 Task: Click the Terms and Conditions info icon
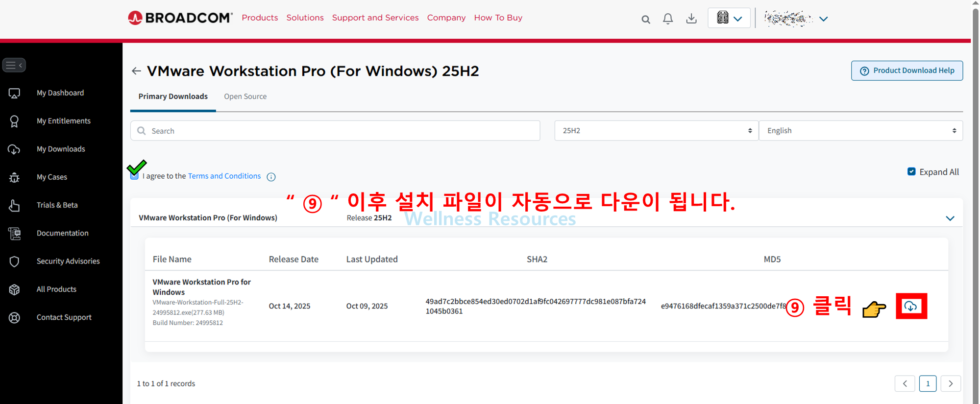[271, 177]
